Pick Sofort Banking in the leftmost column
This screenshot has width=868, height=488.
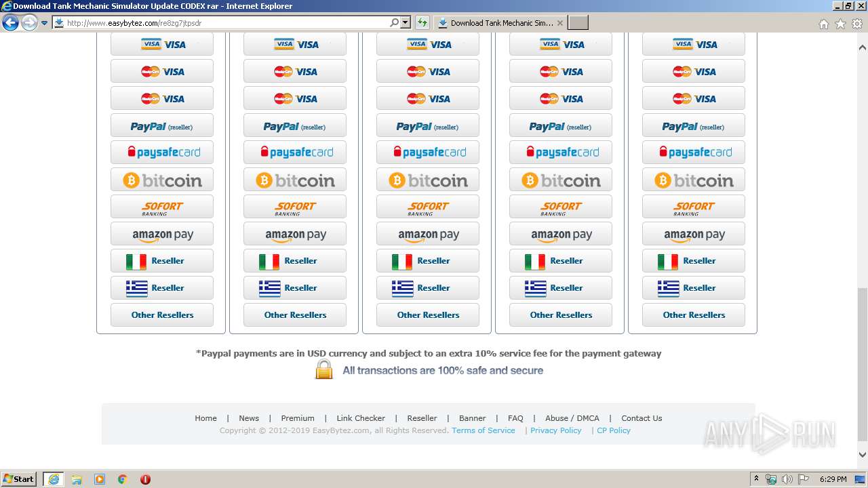[162, 207]
